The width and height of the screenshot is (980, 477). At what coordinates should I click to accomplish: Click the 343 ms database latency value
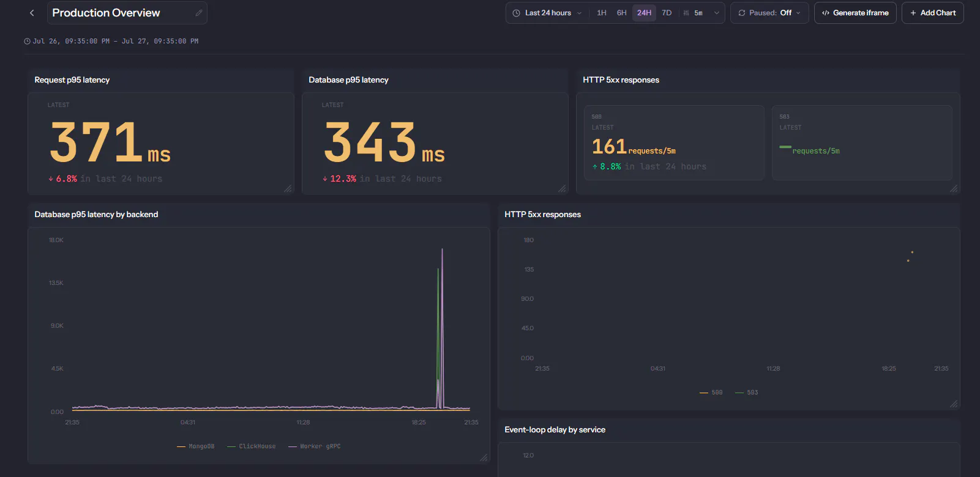pos(384,142)
